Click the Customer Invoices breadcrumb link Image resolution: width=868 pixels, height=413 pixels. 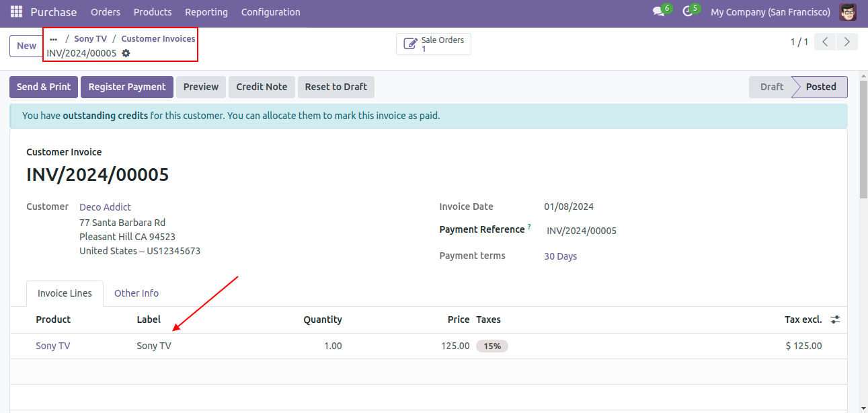(x=158, y=39)
